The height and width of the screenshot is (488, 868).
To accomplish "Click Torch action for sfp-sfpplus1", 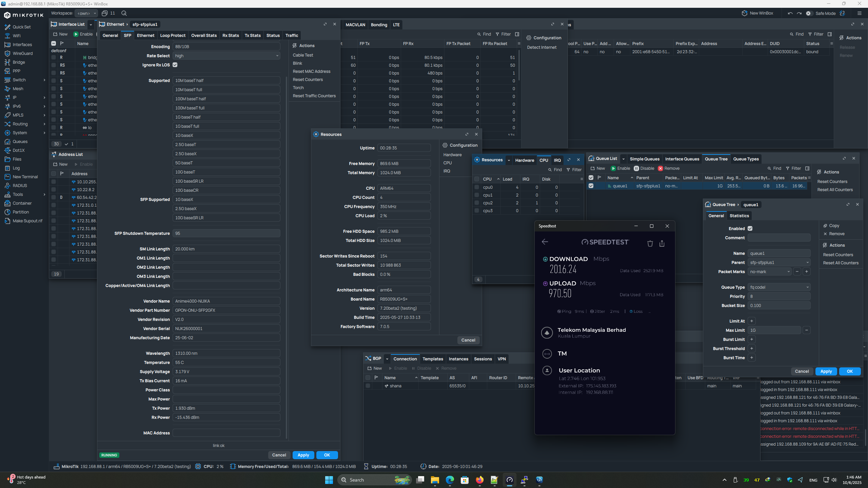I will tap(298, 87).
